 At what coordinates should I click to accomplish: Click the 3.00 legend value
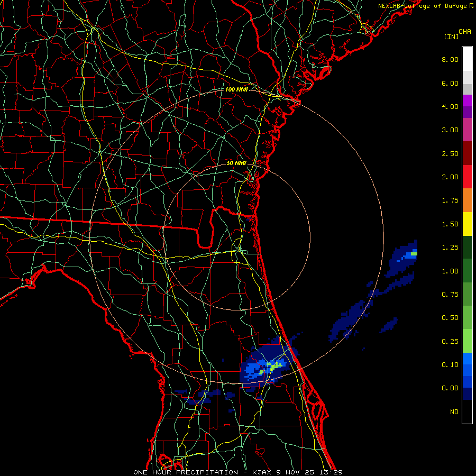point(450,130)
